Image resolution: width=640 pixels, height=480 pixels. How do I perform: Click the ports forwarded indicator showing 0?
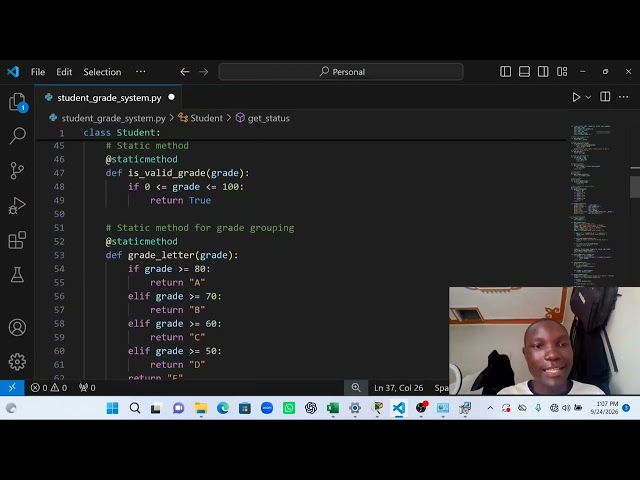coord(87,388)
